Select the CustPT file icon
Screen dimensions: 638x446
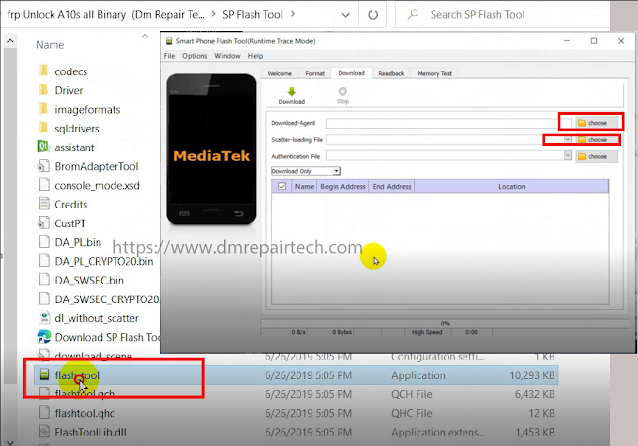tap(44, 223)
